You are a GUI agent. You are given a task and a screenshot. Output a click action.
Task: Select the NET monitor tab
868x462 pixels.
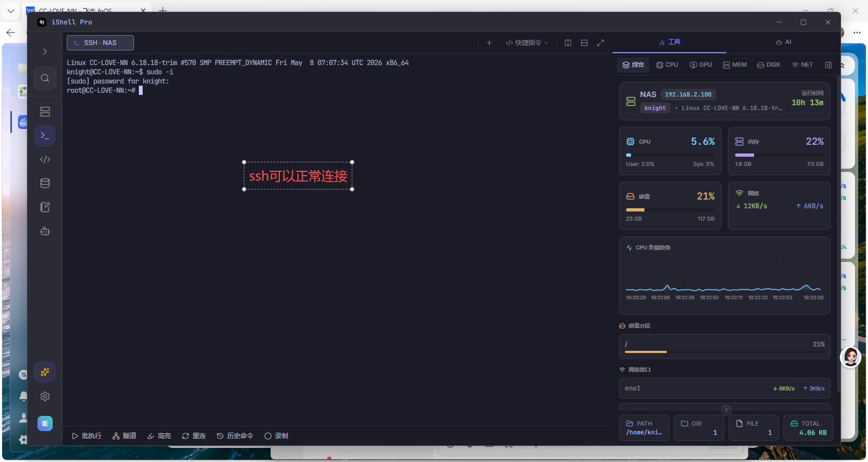(x=802, y=65)
